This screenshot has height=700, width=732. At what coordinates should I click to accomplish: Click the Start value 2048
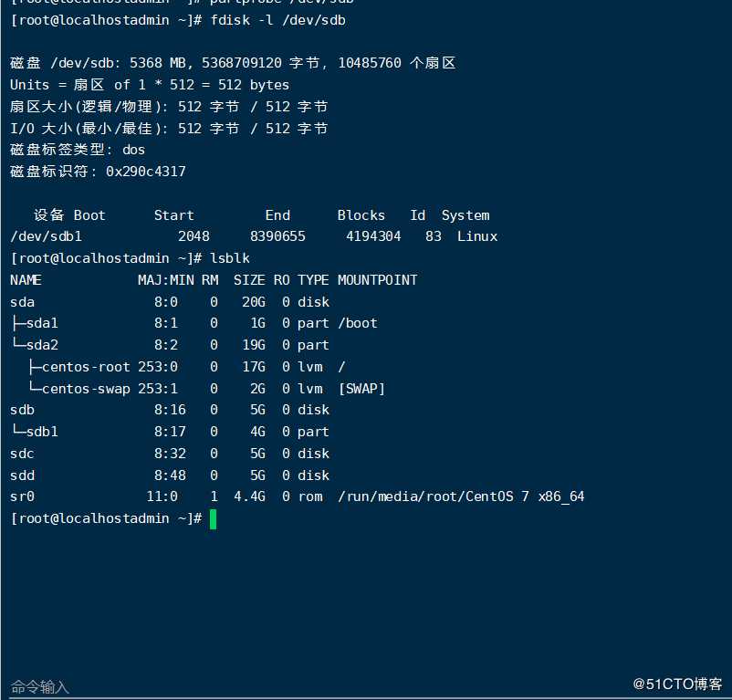point(193,236)
